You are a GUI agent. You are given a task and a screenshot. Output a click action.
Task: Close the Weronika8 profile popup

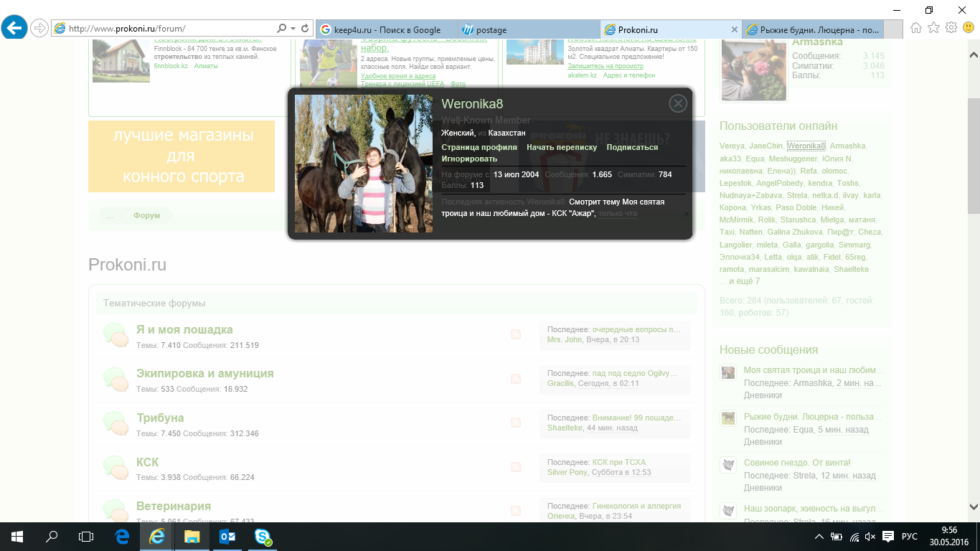coord(678,104)
